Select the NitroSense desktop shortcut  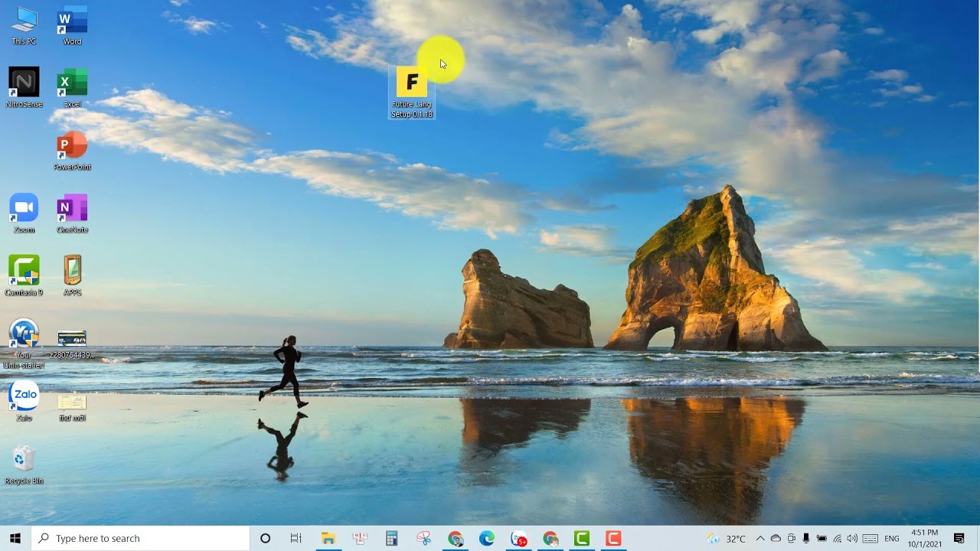24,88
